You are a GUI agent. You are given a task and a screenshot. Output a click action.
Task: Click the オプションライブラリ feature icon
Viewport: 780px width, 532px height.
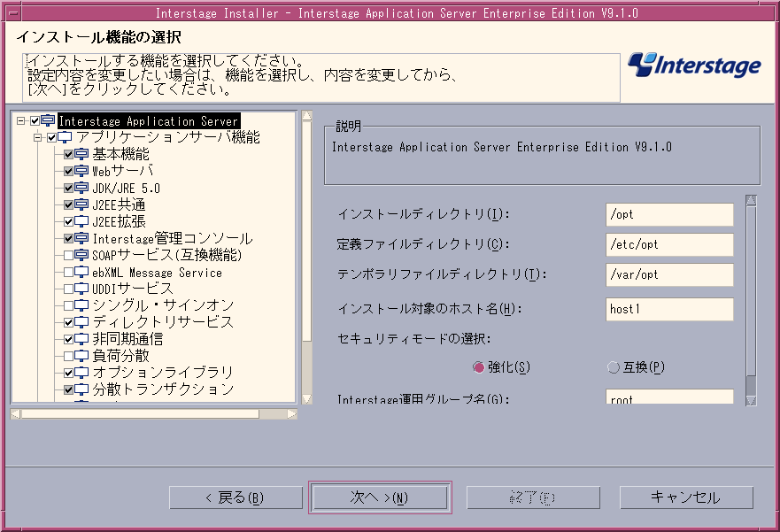(x=81, y=373)
